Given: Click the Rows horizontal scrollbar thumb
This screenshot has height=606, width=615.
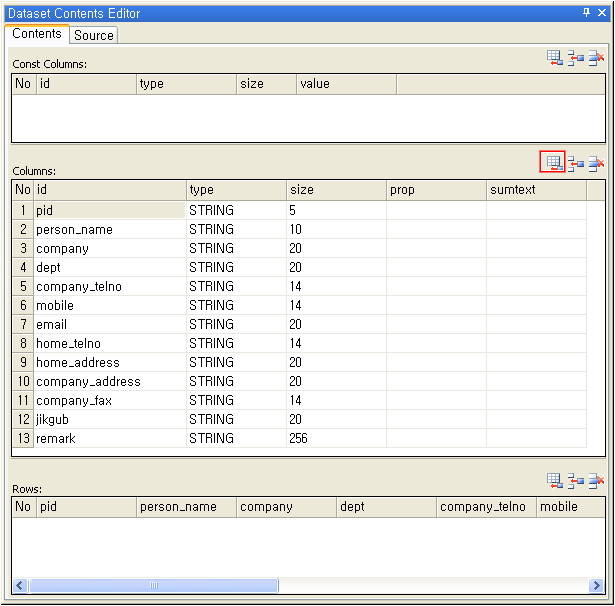Looking at the screenshot, I should (153, 585).
